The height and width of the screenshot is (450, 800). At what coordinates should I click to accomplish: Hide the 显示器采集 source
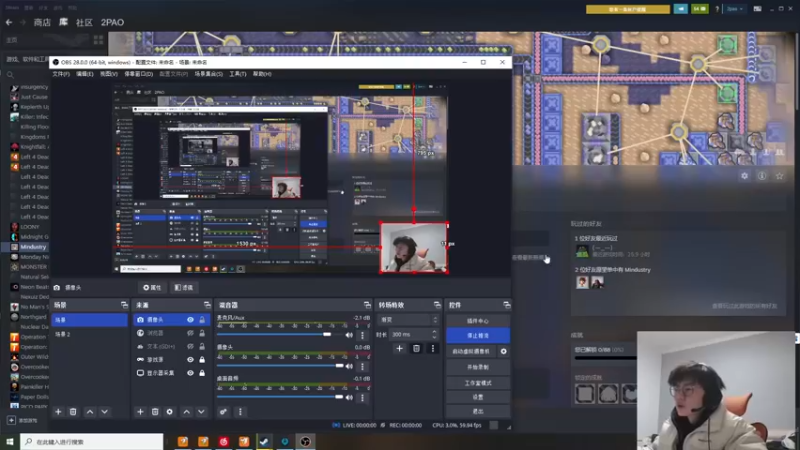190,372
